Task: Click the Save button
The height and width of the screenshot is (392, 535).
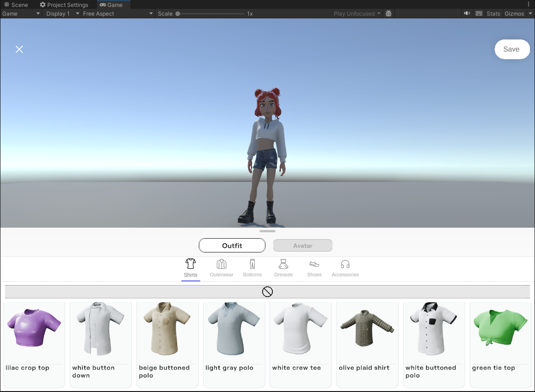Action: click(512, 49)
